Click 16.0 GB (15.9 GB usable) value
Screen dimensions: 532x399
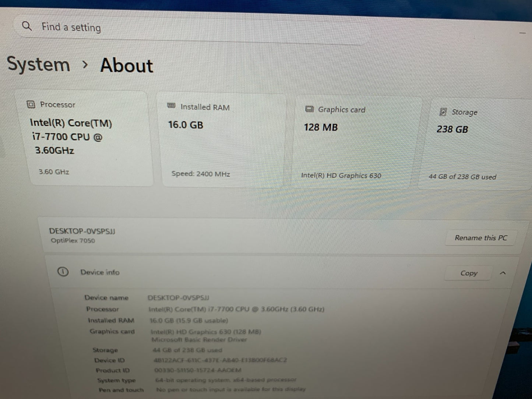click(x=189, y=321)
